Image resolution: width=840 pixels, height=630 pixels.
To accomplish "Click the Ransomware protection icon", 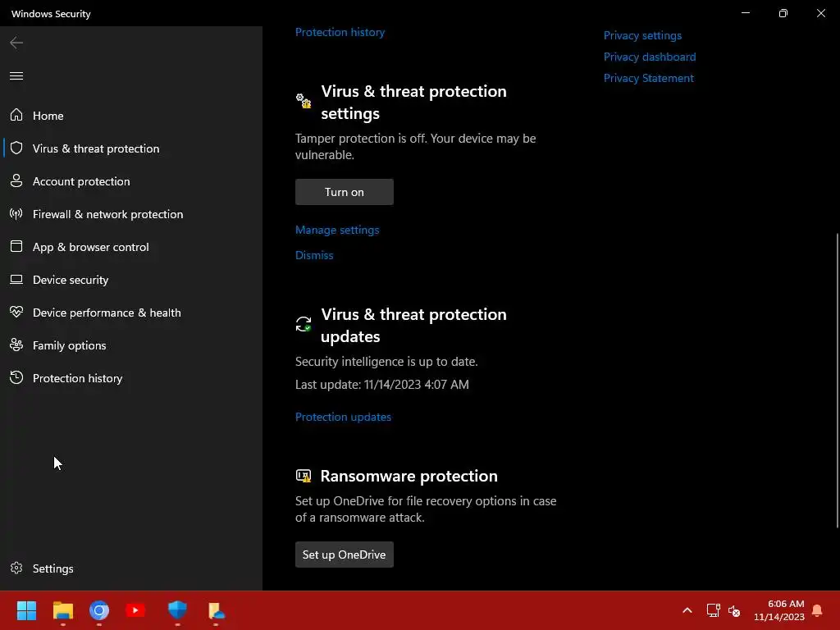I will pyautogui.click(x=304, y=476).
